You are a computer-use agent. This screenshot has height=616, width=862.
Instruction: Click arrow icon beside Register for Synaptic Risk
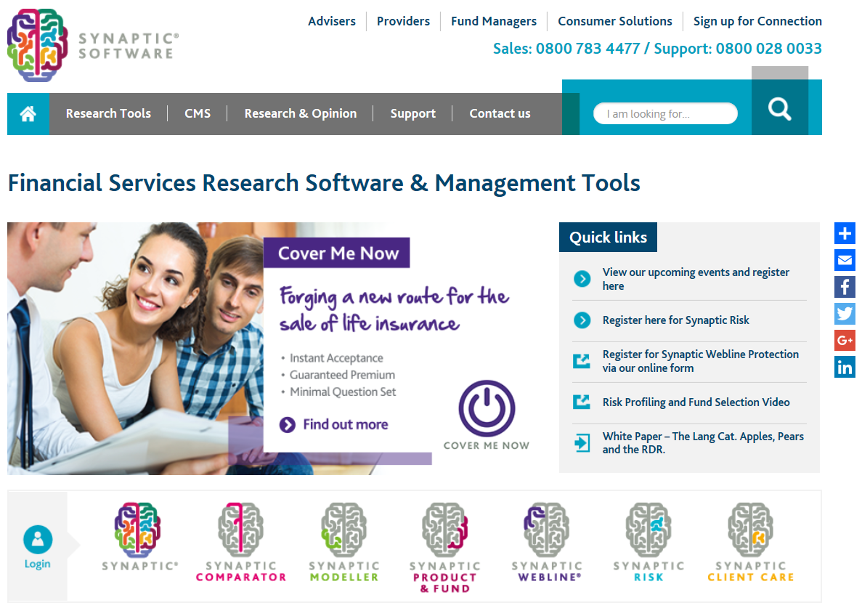(x=582, y=320)
